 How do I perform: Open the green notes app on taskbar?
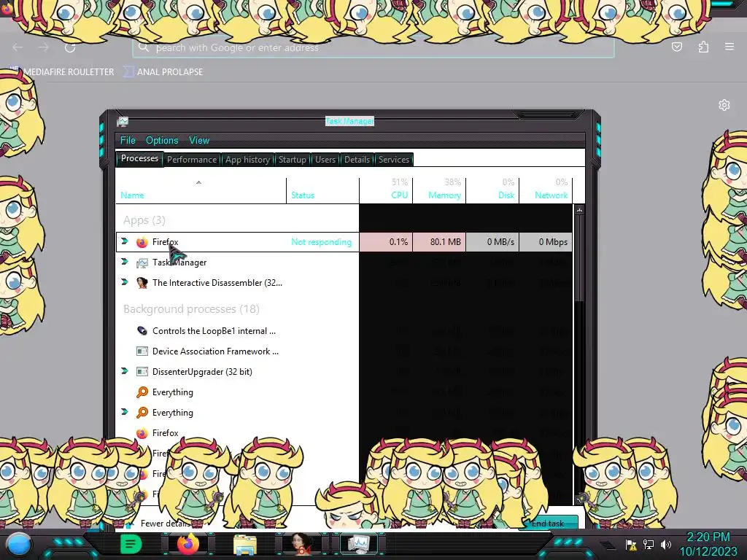click(131, 544)
